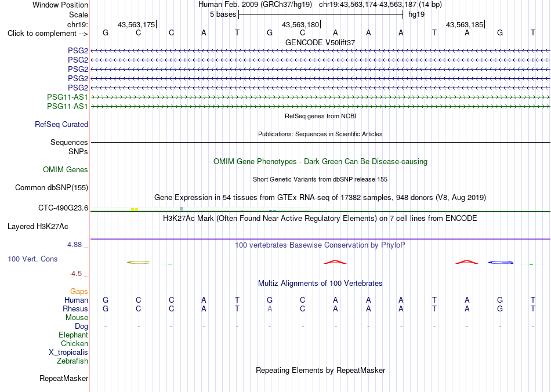Open the OMIM Genes track label
Image resolution: width=551 pixels, height=392 pixels.
coord(66,170)
